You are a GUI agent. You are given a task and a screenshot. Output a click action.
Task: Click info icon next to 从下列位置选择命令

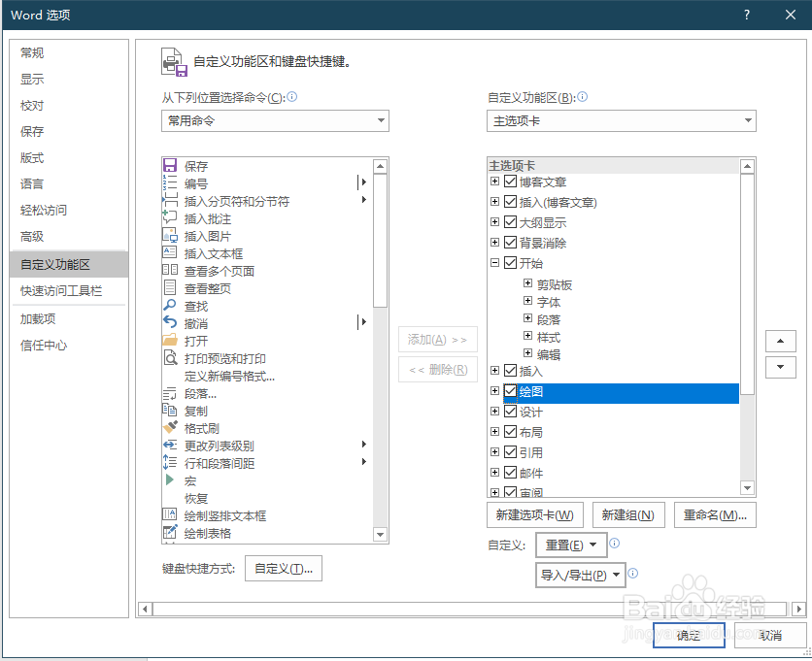(x=292, y=97)
